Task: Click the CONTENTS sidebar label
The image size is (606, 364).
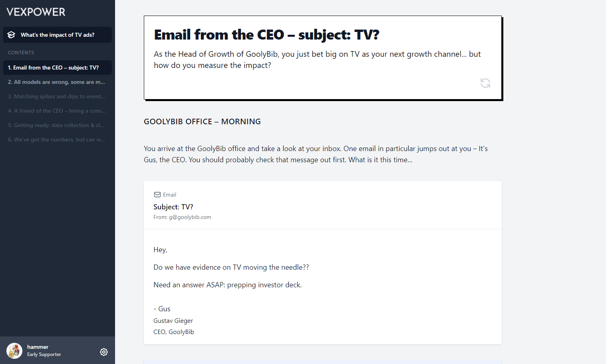Action: point(21,52)
